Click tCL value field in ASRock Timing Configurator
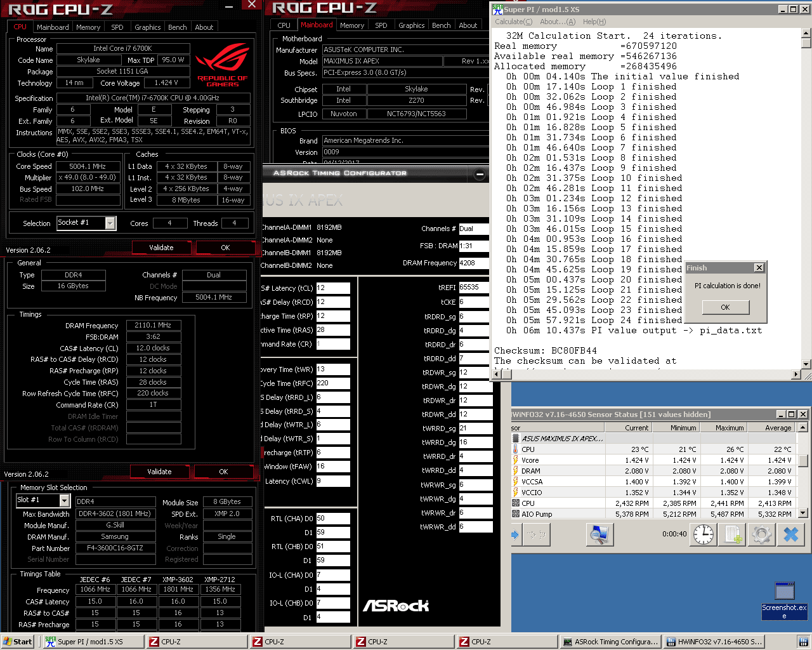Screen dimensions: 812x650 point(332,288)
